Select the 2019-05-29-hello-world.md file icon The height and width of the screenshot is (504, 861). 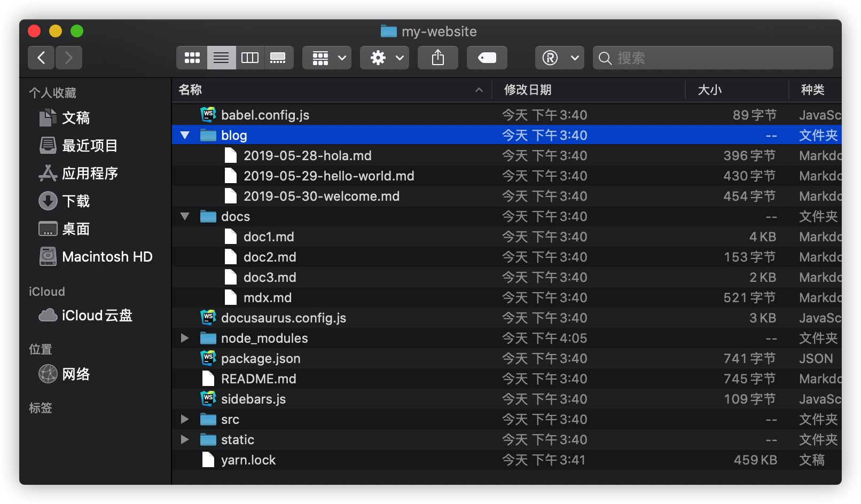point(231,176)
